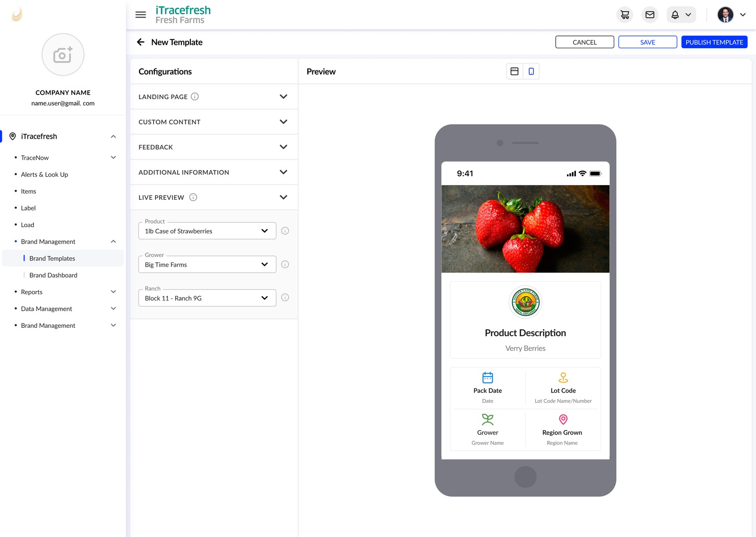This screenshot has width=756, height=537.
Task: Click the COMPANY NAME label
Action: click(x=63, y=93)
